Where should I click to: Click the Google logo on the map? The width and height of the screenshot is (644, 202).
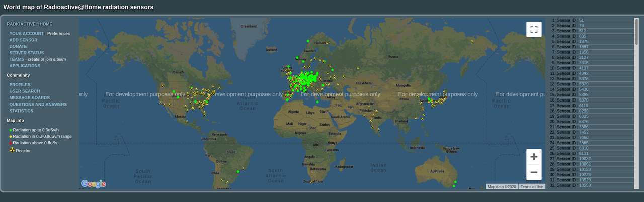point(94,184)
